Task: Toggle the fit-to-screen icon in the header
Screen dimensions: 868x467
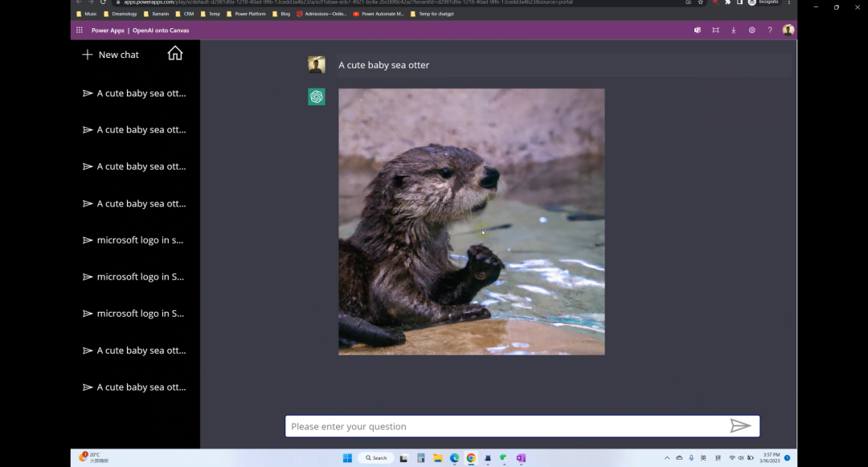Action: [x=715, y=31]
